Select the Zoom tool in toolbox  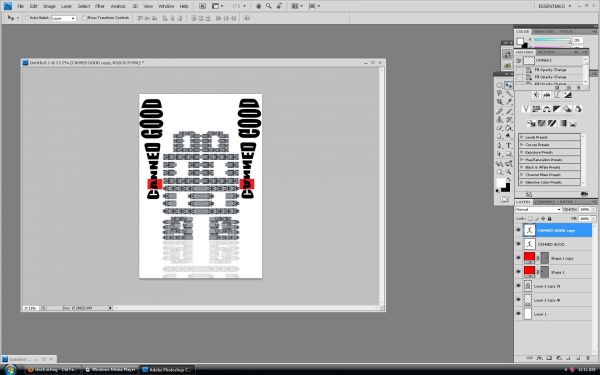coord(509,172)
